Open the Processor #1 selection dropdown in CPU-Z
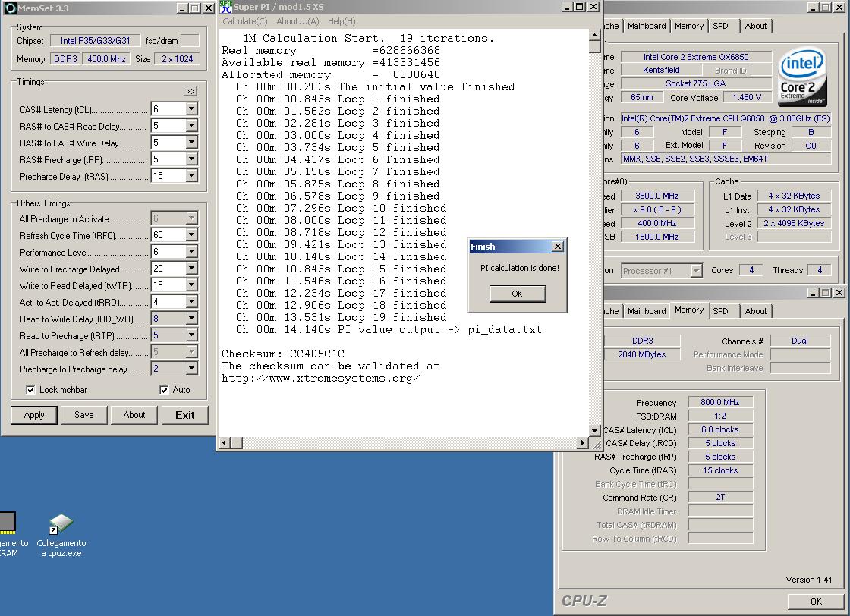This screenshot has height=616, width=850. pos(697,270)
